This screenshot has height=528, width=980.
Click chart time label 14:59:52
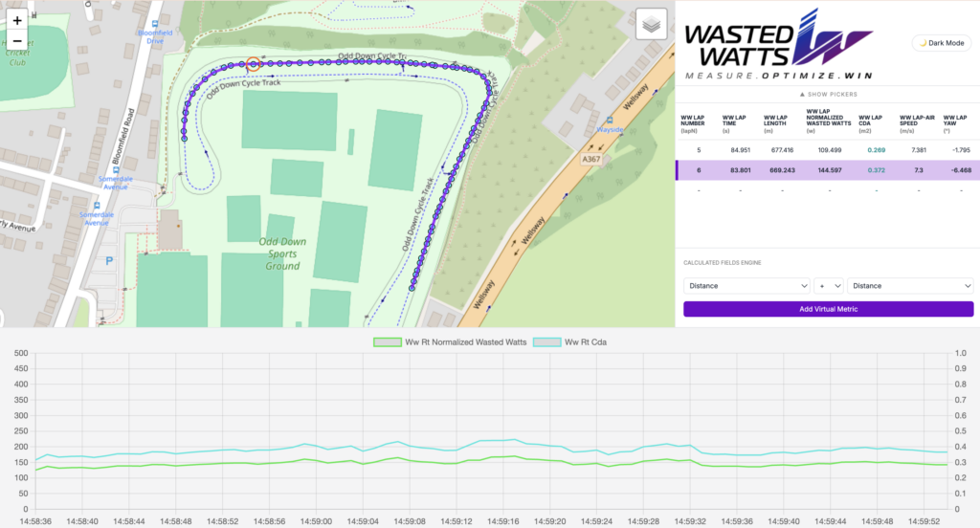click(x=924, y=521)
